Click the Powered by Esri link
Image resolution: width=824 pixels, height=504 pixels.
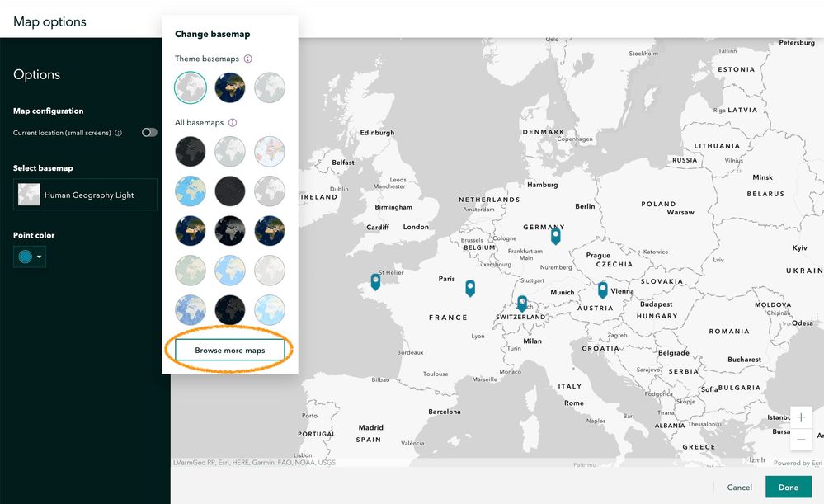(798, 463)
